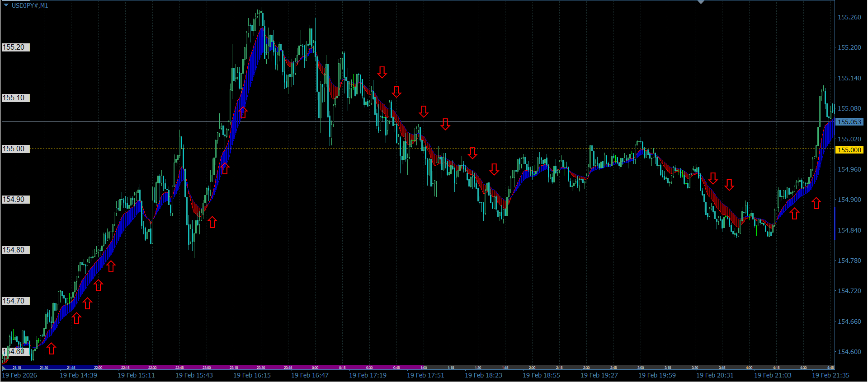Click the 19 Feb 19:27 time label

(x=599, y=375)
